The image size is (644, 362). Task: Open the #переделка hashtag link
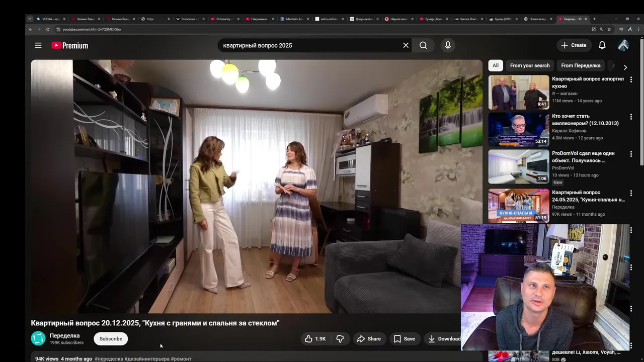tap(109, 359)
